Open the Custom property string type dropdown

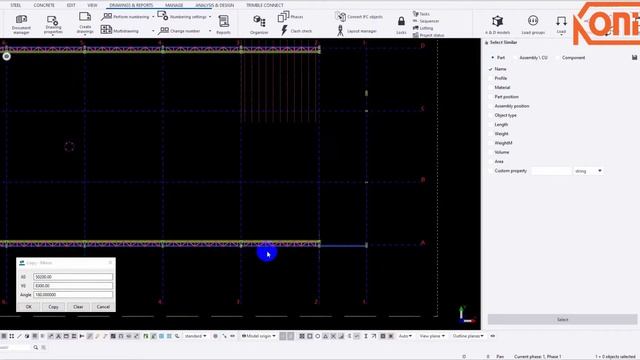(588, 171)
